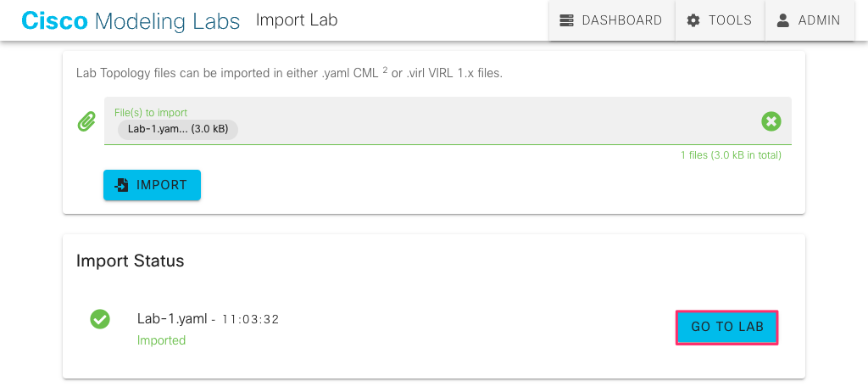This screenshot has width=868, height=387.
Task: Click the green Imported status text
Action: 161,340
